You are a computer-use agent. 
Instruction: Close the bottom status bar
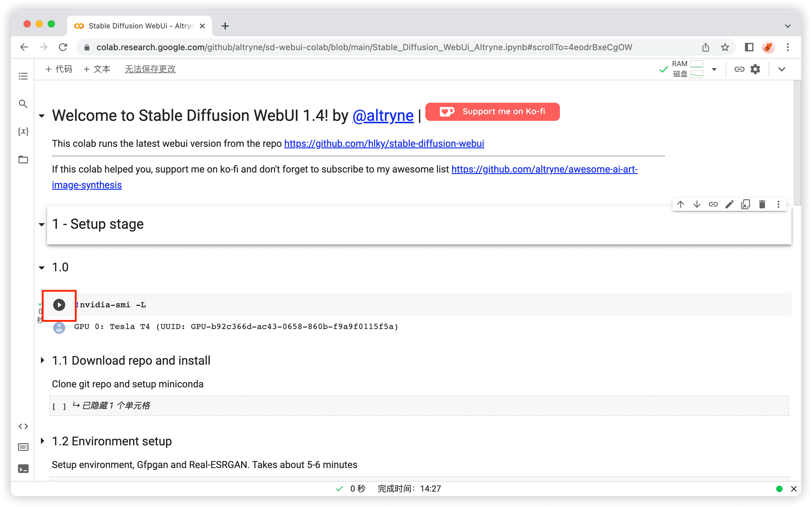(x=794, y=489)
